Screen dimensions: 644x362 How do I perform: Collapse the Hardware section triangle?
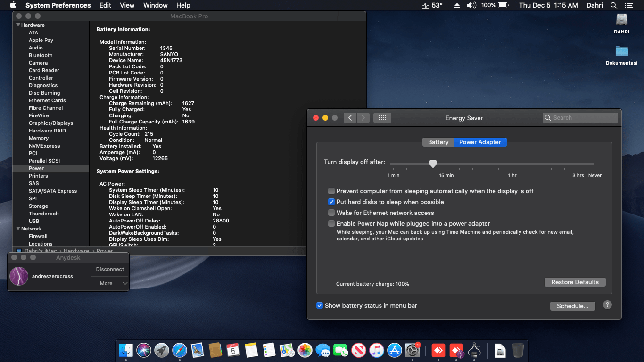[18, 25]
